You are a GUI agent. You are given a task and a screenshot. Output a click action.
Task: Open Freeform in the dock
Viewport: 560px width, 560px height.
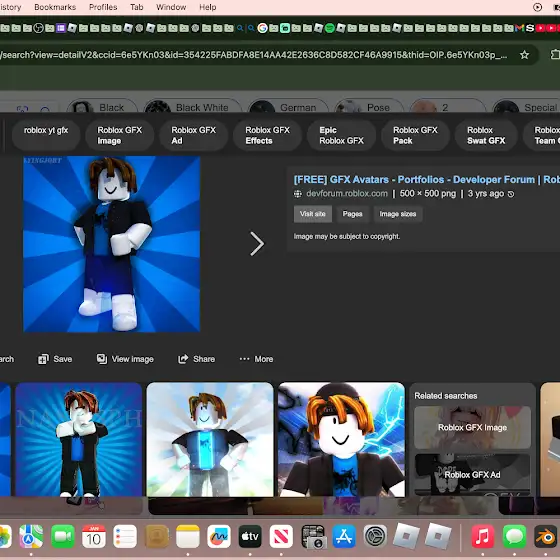[x=219, y=536]
